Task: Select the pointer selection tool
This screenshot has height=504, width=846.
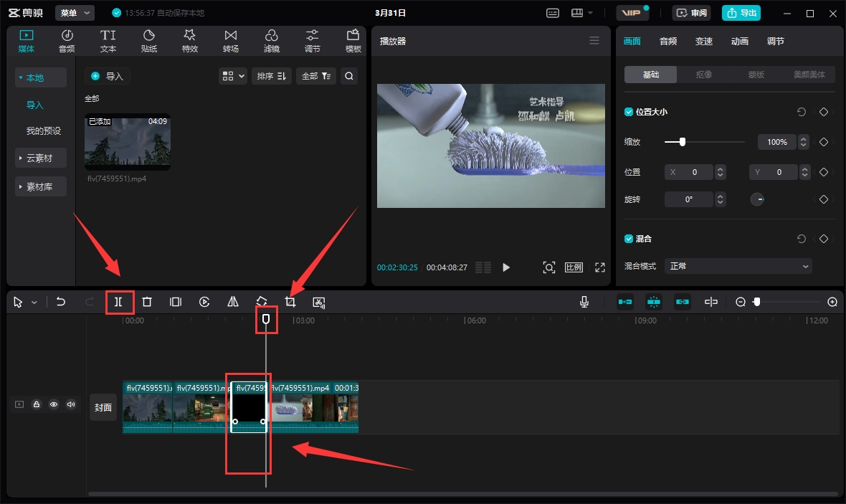Action: coord(18,302)
